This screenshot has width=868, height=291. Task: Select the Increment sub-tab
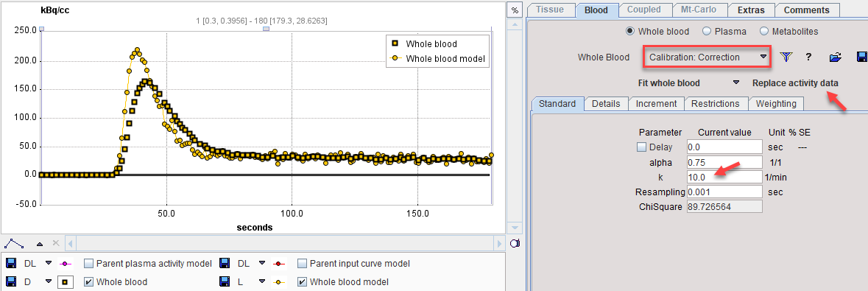[656, 104]
